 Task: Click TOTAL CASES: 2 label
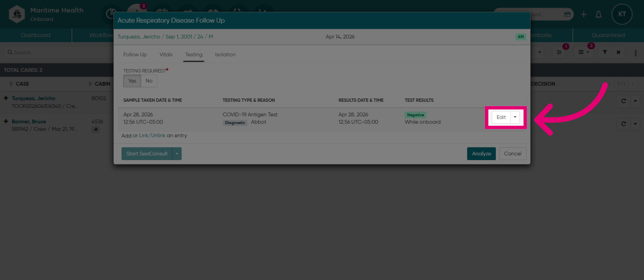pyautogui.click(x=23, y=70)
